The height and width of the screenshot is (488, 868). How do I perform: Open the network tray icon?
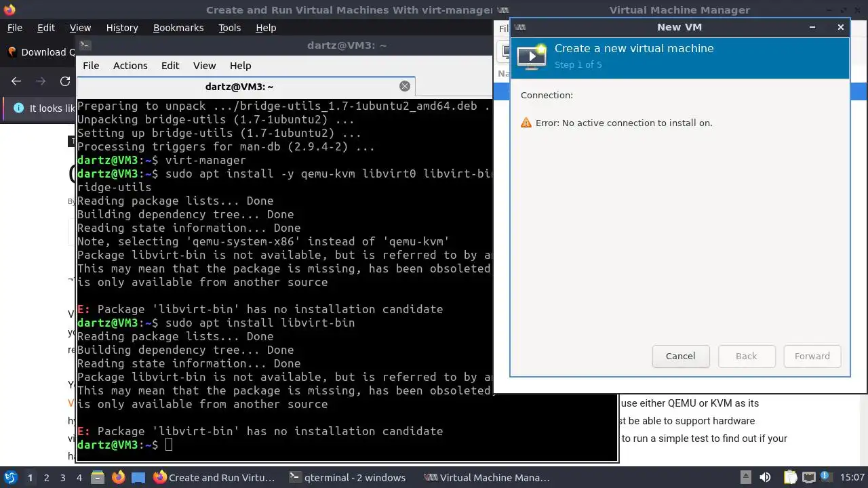tap(809, 477)
